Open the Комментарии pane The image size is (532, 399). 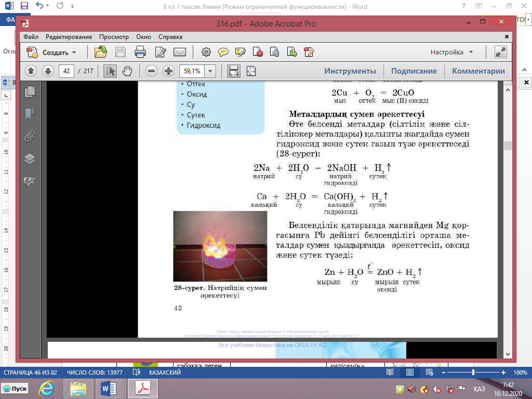click(x=478, y=71)
